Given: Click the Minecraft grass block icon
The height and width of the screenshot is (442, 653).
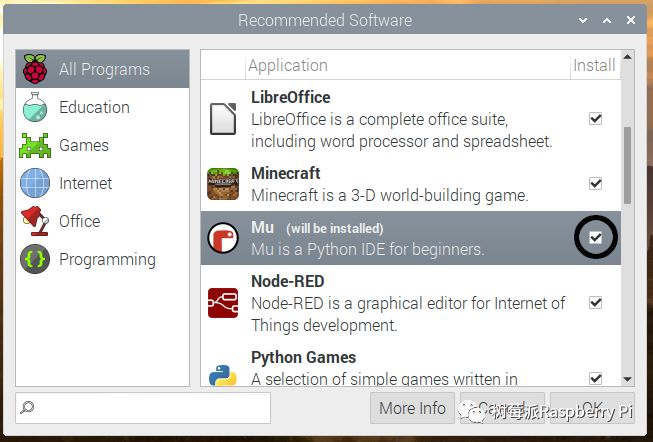Looking at the screenshot, I should [223, 183].
